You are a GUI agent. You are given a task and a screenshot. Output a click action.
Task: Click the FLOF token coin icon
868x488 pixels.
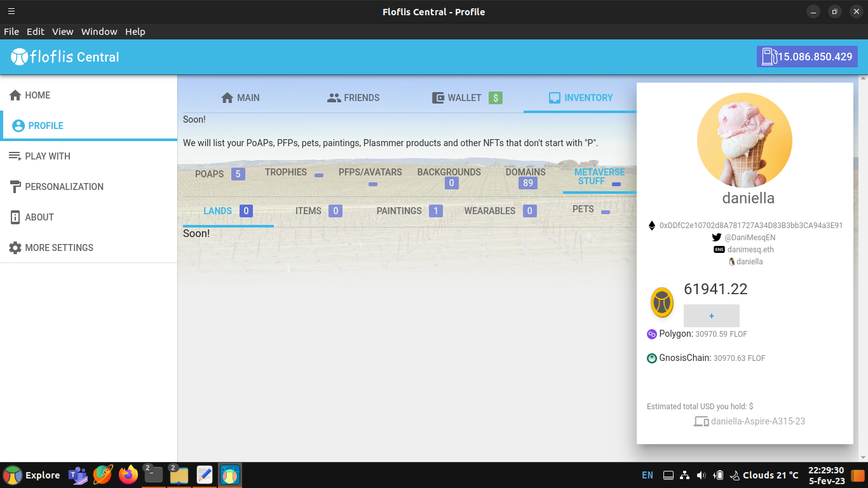tap(662, 302)
